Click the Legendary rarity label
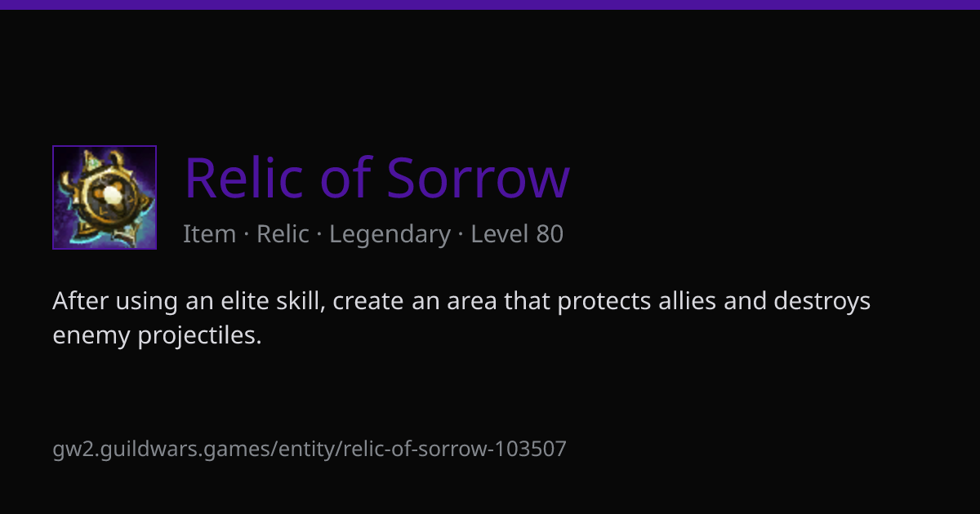Viewport: 980px width, 514px height. pos(390,234)
